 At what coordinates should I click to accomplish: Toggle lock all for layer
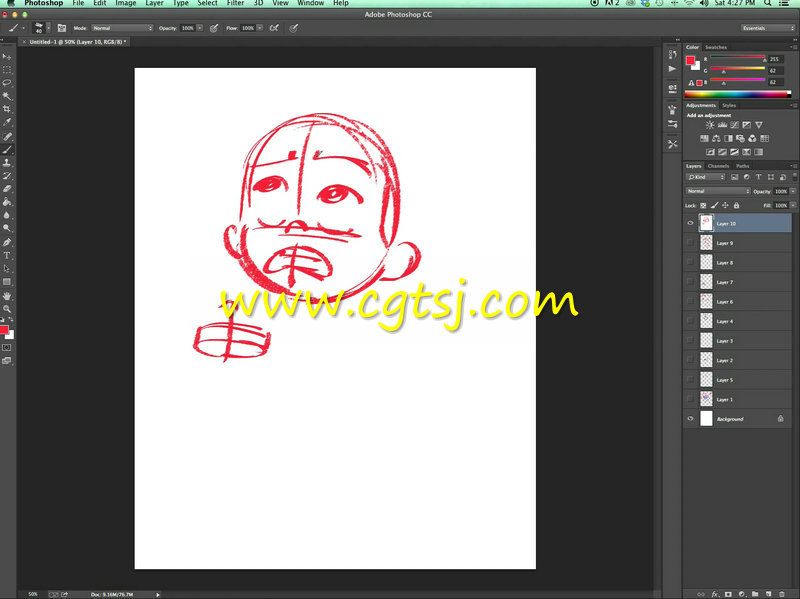coord(736,206)
